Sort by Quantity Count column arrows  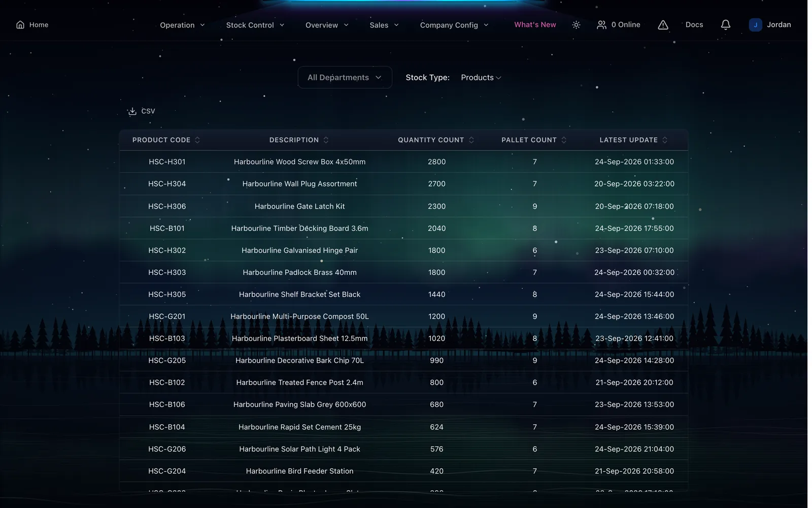point(471,140)
